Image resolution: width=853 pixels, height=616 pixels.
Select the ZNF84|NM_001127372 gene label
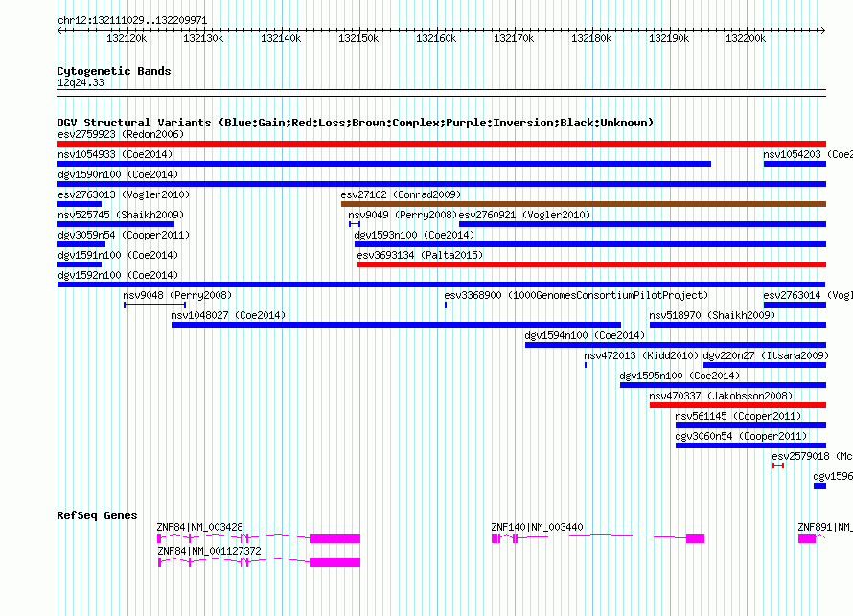tap(209, 551)
